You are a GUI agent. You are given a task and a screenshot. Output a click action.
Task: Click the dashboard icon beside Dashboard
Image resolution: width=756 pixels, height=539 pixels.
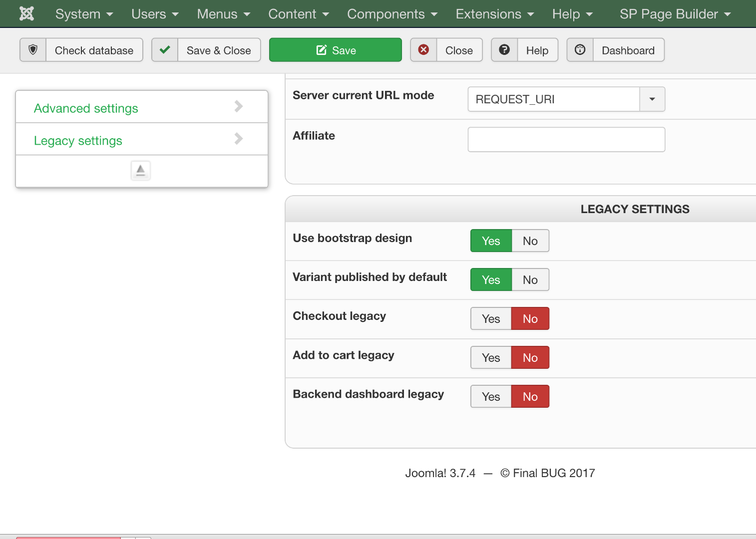click(x=580, y=50)
